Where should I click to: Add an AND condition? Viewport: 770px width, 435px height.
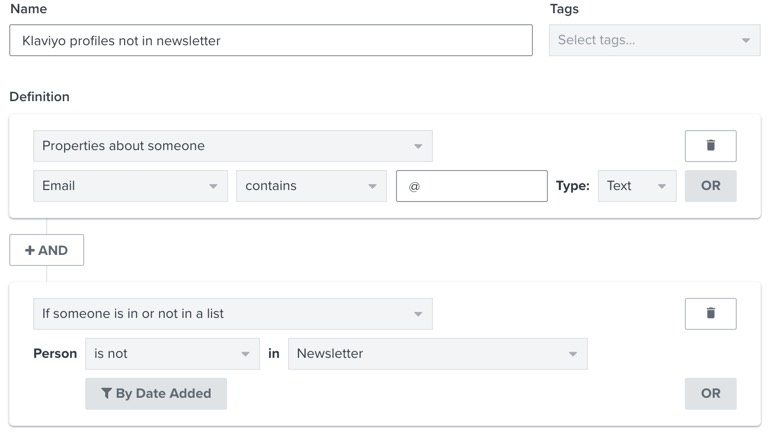pos(46,250)
